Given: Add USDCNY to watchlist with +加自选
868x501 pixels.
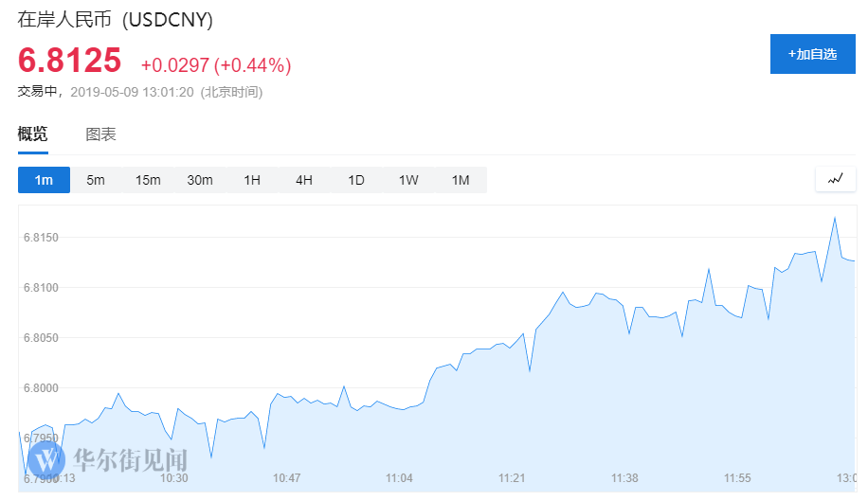Looking at the screenshot, I should 812,54.
